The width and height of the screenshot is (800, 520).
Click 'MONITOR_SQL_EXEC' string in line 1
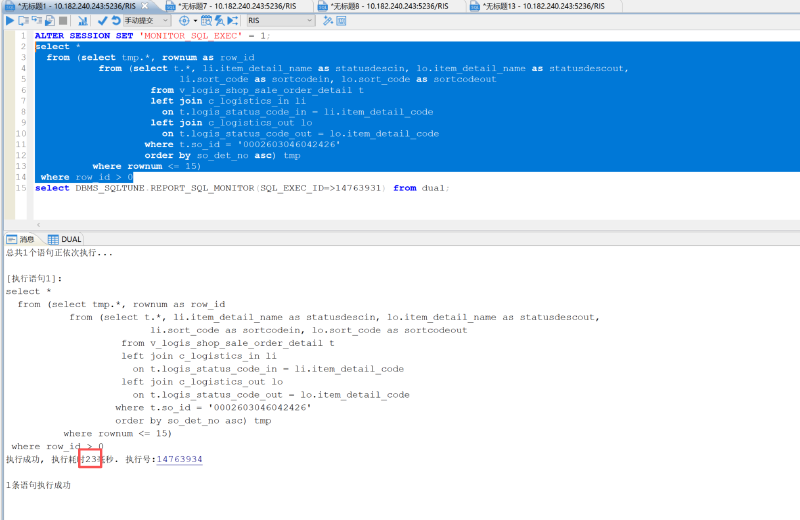[191, 36]
